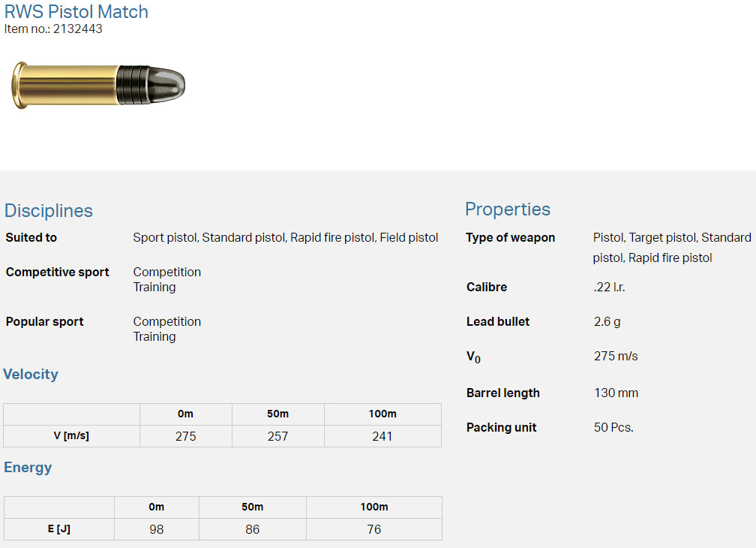Click the Energy heading above the table

(28, 468)
